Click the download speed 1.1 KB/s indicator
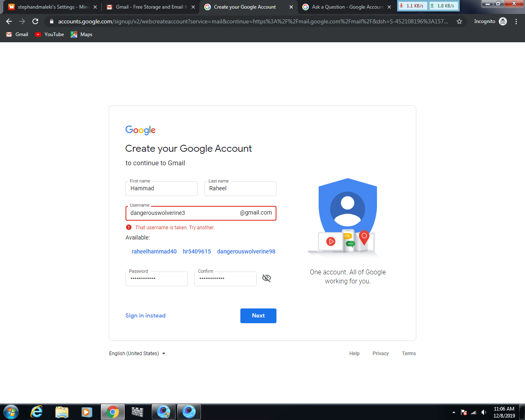This screenshot has width=525, height=420. point(413,6)
